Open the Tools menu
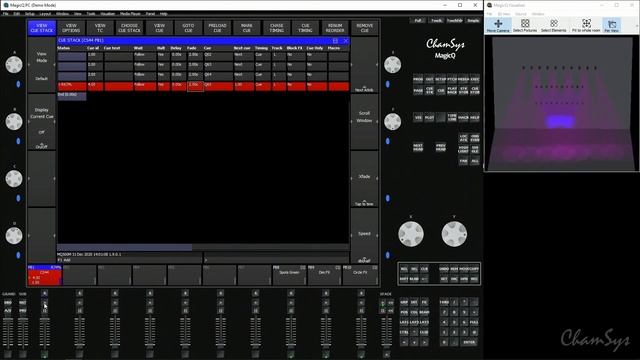The width and height of the screenshot is (640, 360). [91, 14]
